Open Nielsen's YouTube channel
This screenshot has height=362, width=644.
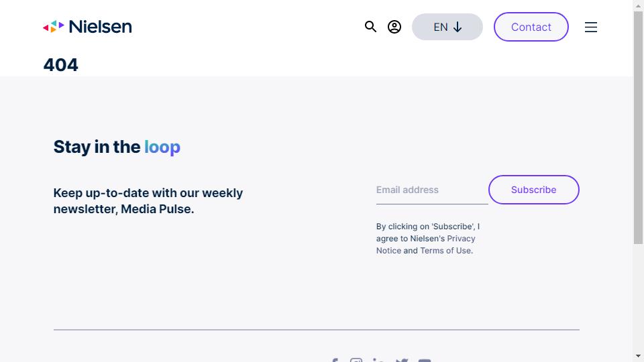(425, 360)
